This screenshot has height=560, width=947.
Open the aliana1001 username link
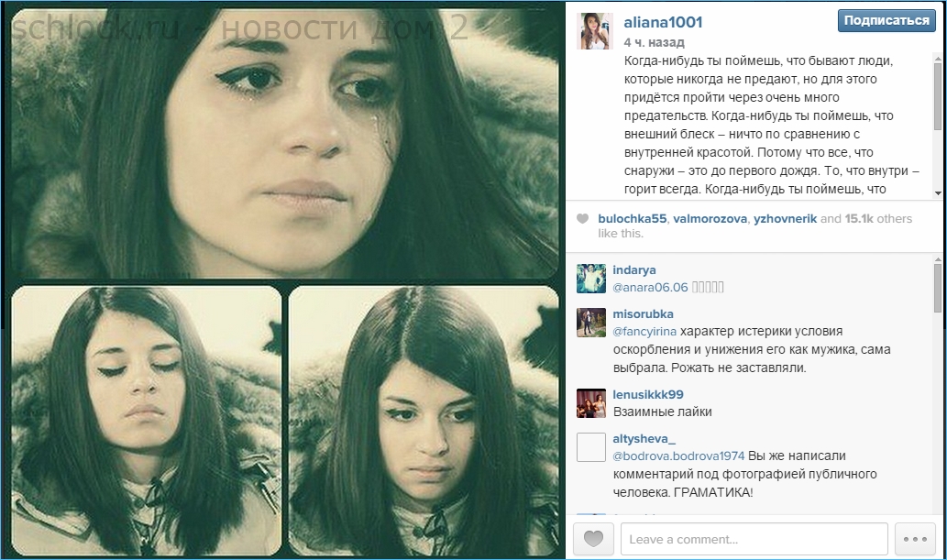tap(663, 22)
